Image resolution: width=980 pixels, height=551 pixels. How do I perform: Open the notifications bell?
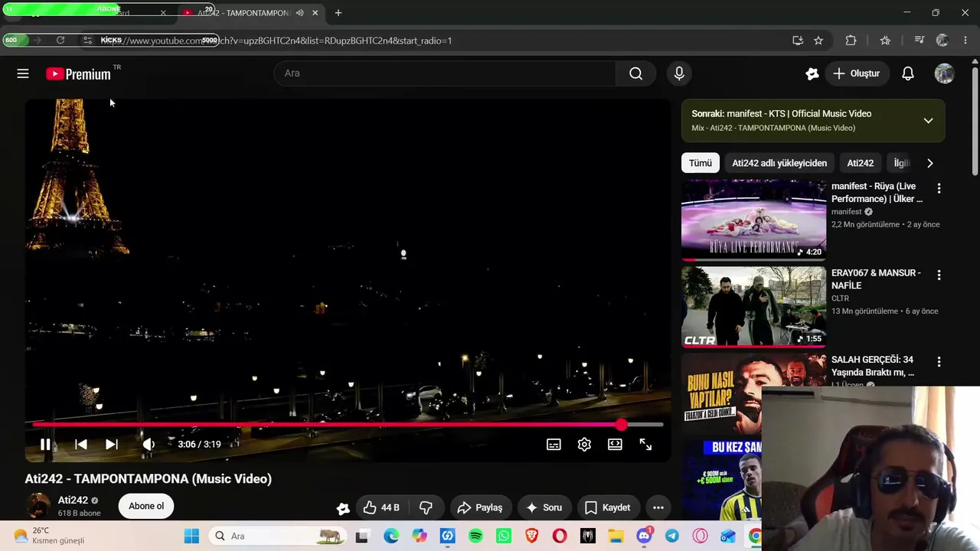tap(908, 73)
